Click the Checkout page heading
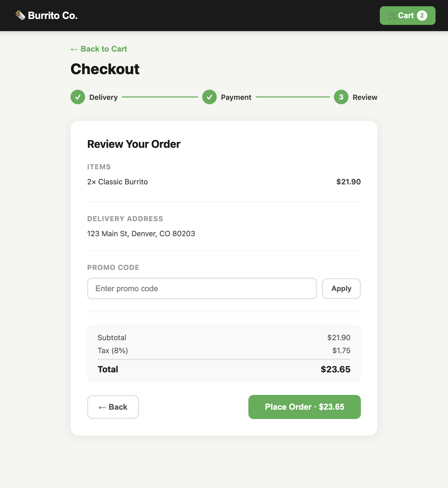 [105, 69]
